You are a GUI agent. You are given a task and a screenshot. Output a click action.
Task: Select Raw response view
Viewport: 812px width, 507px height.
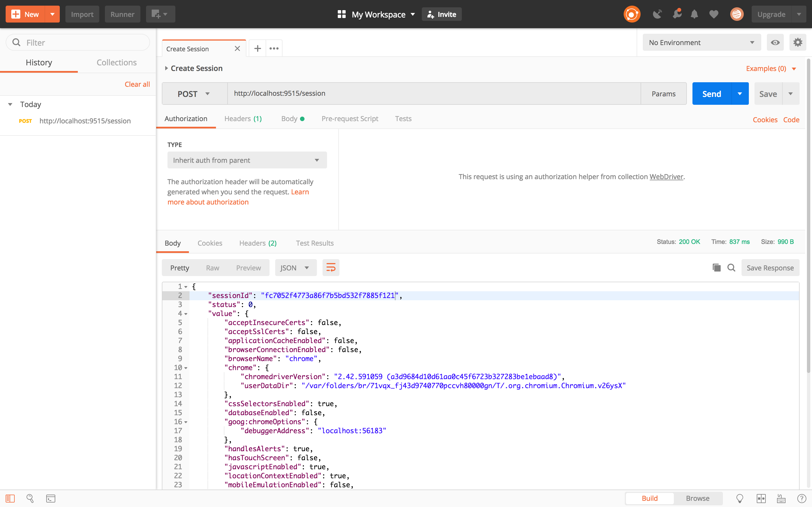212,268
